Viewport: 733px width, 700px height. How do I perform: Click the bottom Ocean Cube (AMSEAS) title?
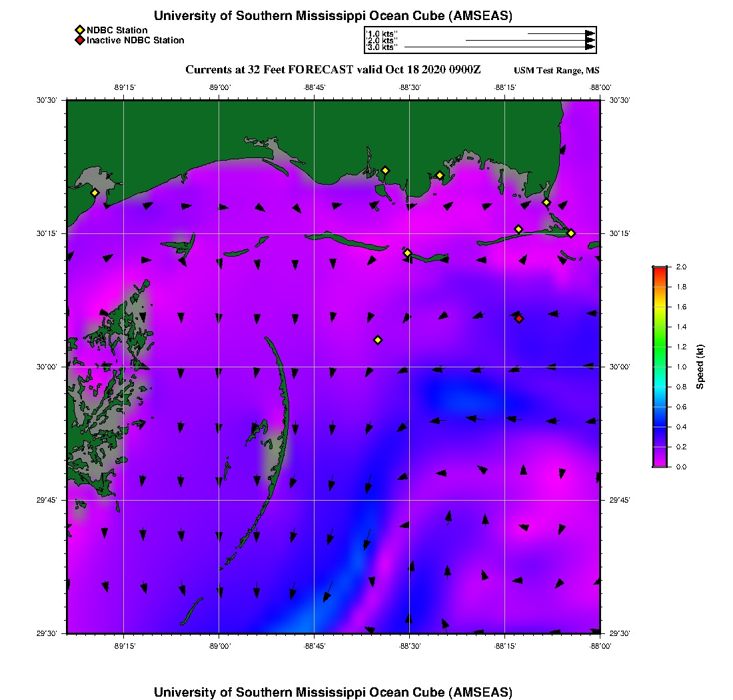(333, 692)
